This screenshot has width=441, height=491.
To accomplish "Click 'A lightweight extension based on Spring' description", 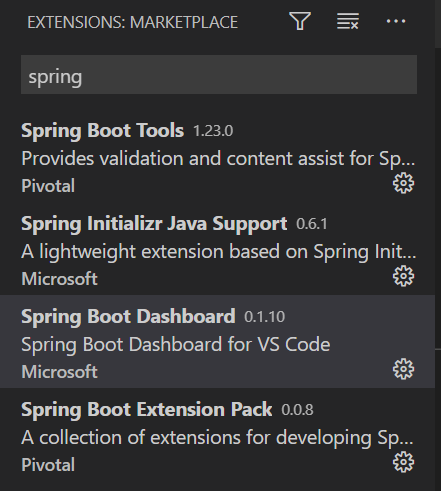I will pyautogui.click(x=219, y=252).
